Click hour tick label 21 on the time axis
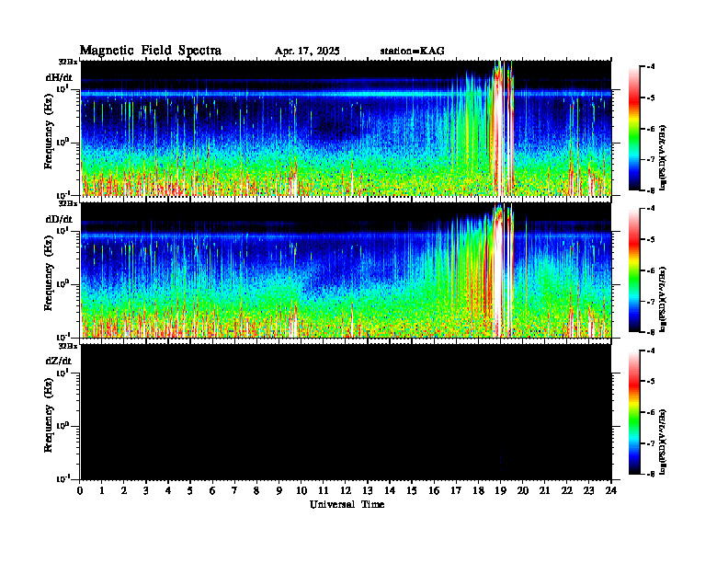 coord(544,490)
